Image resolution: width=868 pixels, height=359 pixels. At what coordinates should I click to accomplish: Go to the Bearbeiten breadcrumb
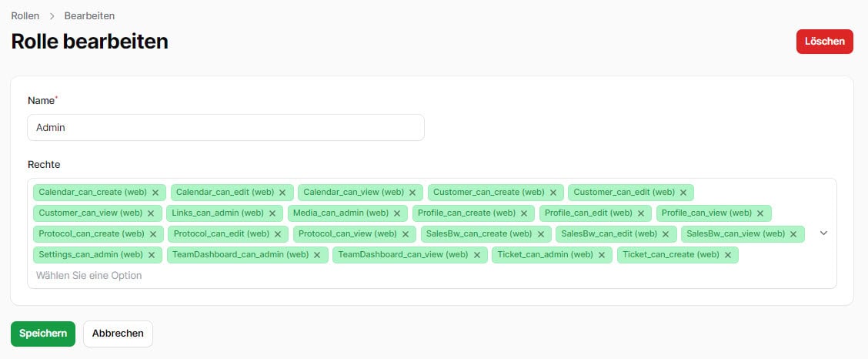[90, 15]
